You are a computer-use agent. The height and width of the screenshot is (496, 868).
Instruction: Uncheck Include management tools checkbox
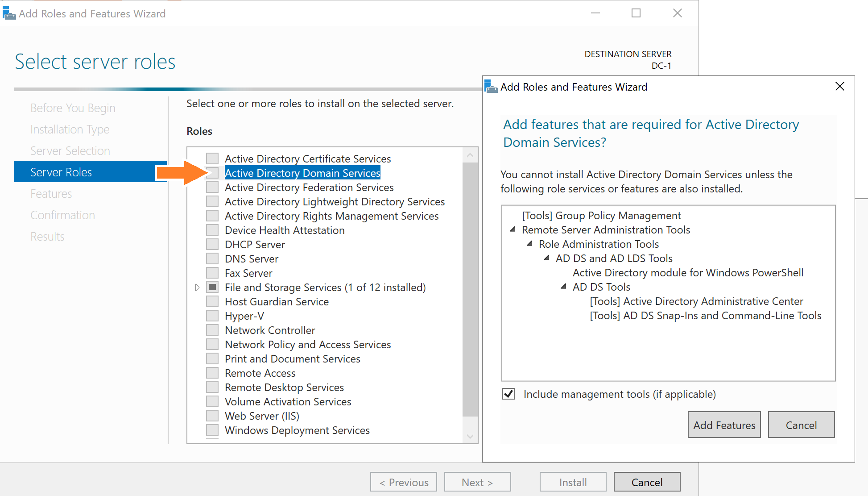click(x=508, y=394)
